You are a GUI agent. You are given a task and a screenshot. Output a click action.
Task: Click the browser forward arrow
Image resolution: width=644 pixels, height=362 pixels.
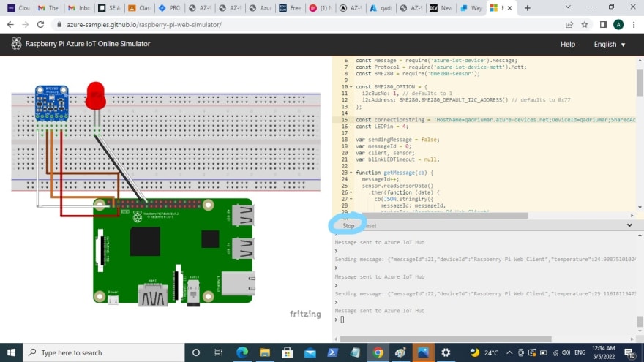(26, 25)
